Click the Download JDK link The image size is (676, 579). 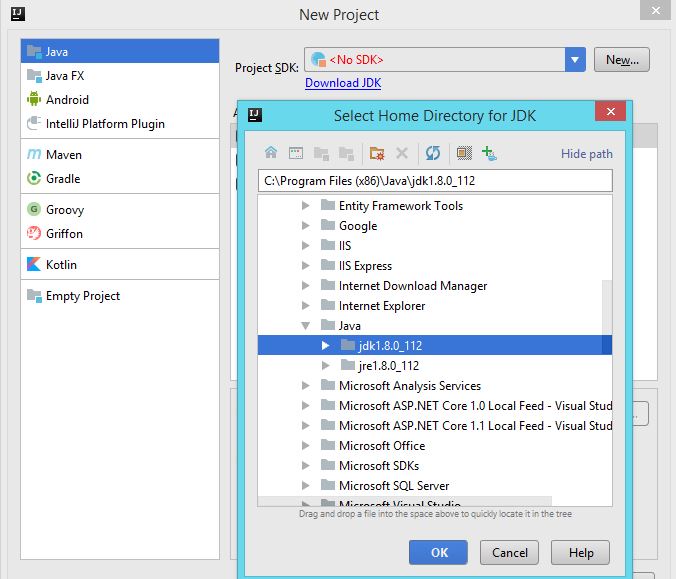click(343, 83)
